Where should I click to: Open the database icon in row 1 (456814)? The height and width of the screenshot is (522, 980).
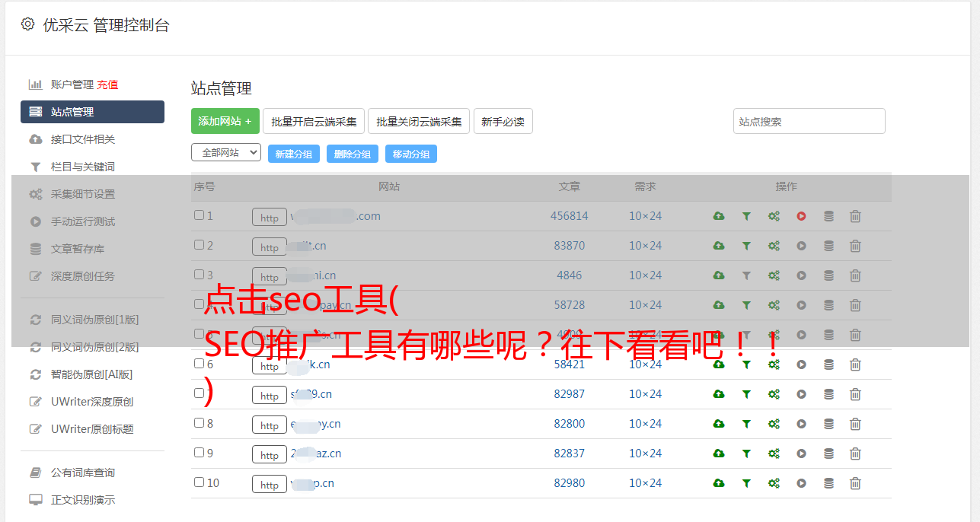828,216
